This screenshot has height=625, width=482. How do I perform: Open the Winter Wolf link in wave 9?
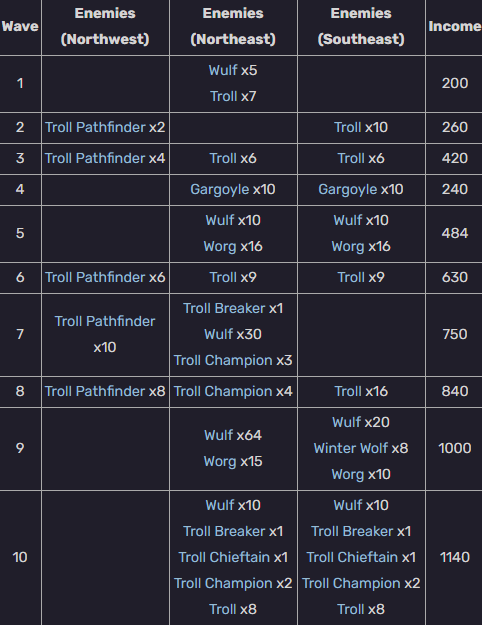350,449
